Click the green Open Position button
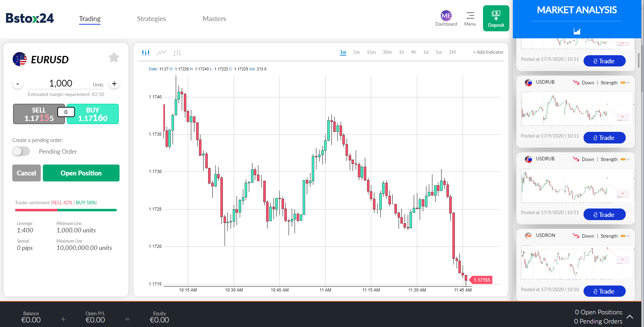 pos(81,173)
